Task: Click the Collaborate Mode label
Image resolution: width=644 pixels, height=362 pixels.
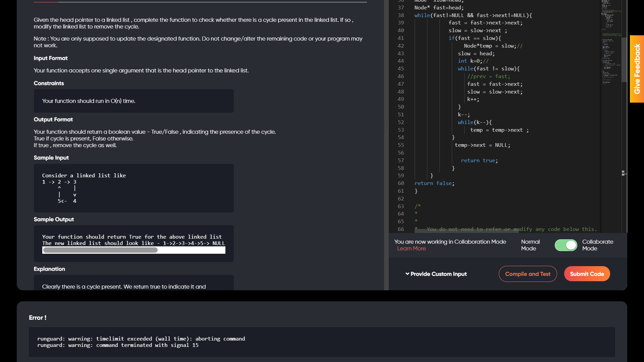Action: pos(597,245)
